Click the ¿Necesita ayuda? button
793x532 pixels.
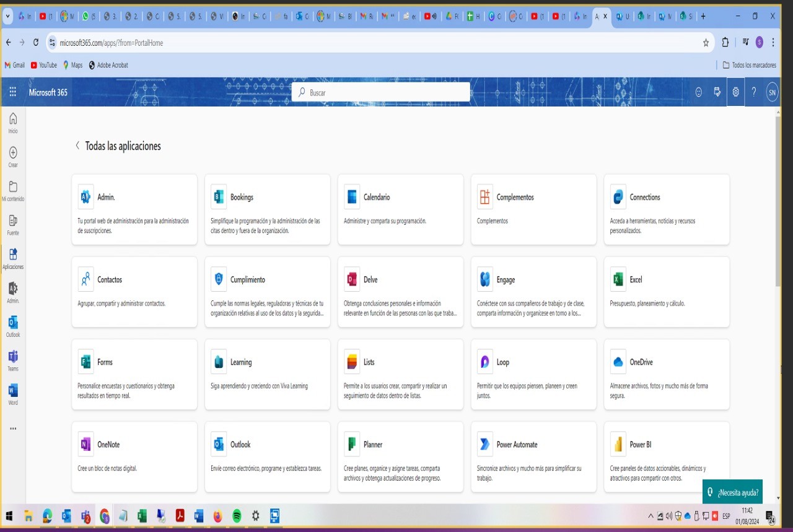click(732, 492)
